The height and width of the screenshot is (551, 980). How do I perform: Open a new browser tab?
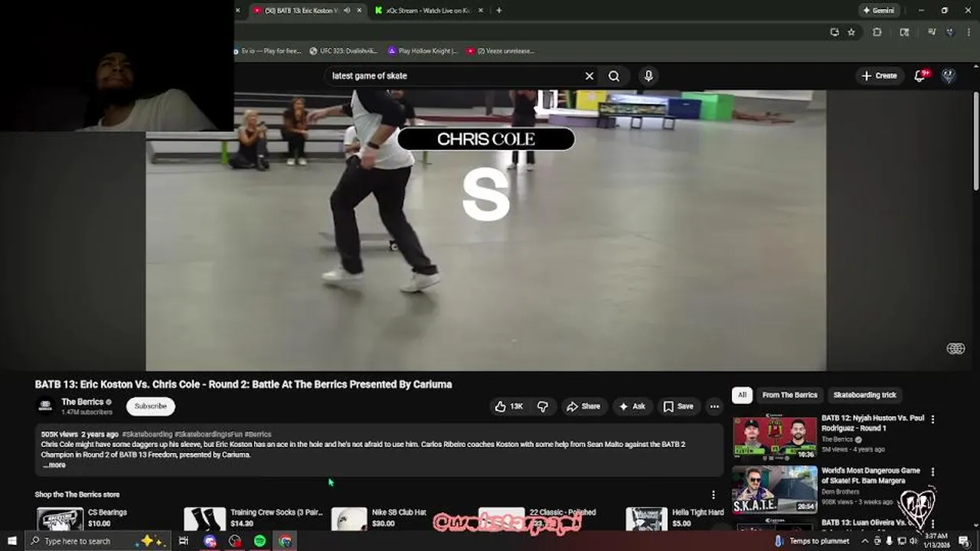[x=499, y=11]
